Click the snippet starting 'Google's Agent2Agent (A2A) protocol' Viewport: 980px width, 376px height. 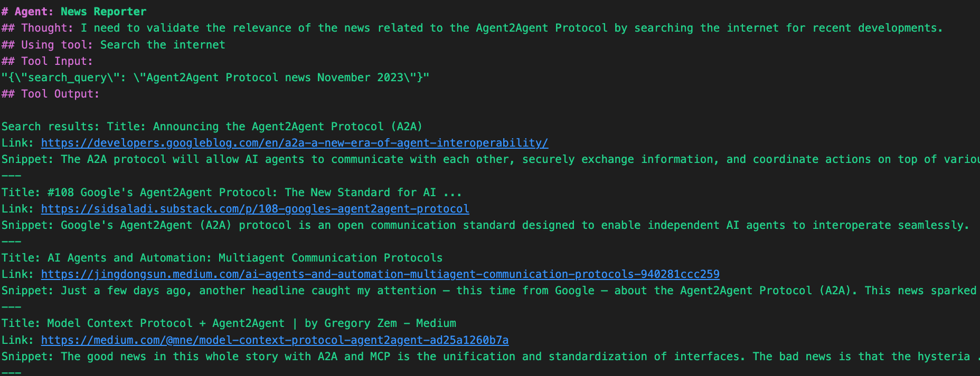click(x=515, y=225)
